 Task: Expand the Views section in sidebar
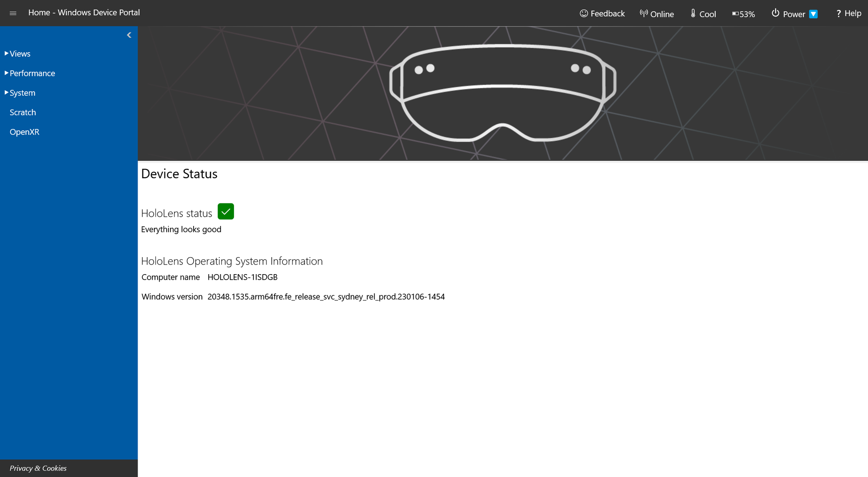[20, 53]
